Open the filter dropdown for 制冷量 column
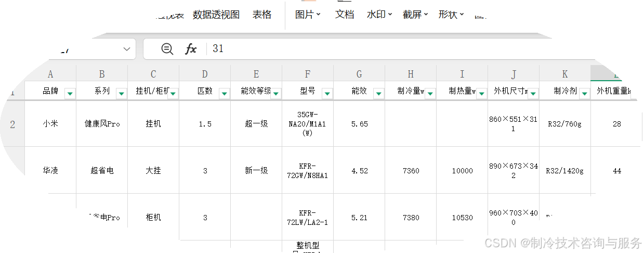 click(430, 93)
